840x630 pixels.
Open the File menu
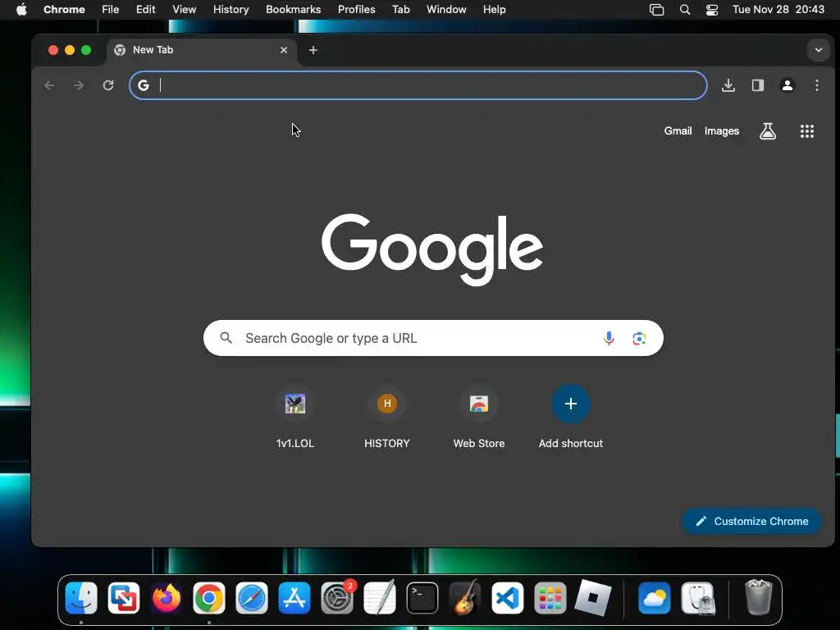pos(111,9)
